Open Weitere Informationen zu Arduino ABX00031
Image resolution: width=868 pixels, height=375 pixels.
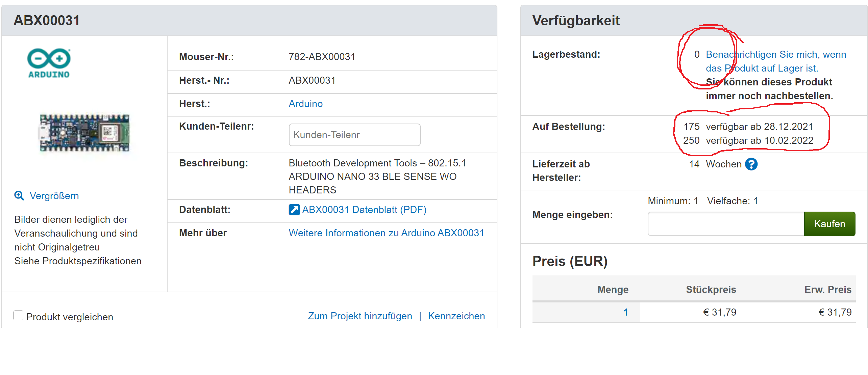(386, 233)
